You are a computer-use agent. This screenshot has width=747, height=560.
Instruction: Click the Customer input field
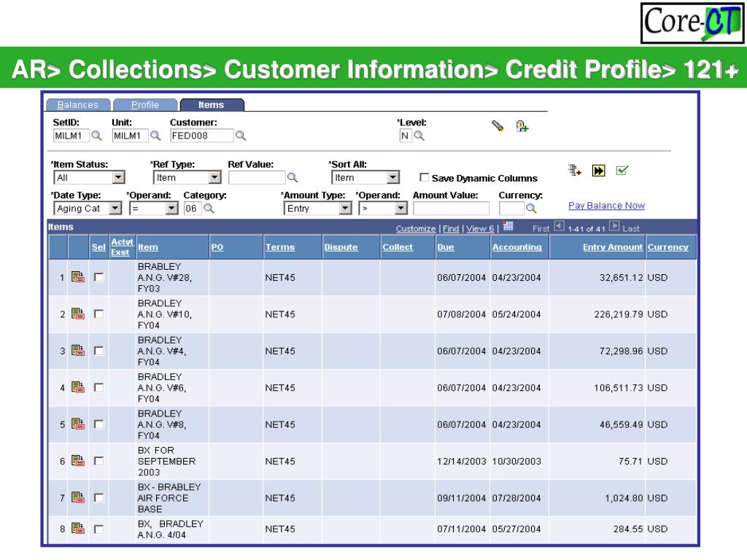pos(202,136)
